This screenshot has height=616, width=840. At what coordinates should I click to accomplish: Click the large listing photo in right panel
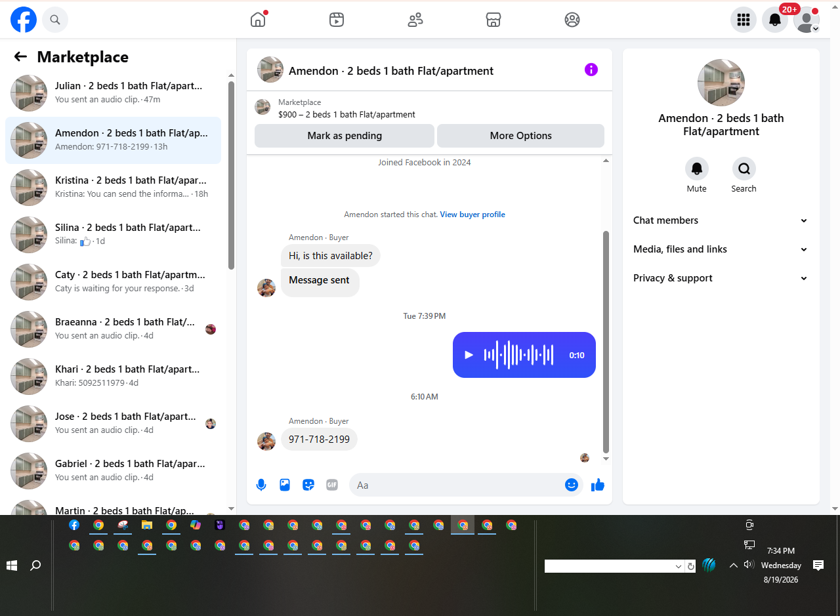click(721, 83)
